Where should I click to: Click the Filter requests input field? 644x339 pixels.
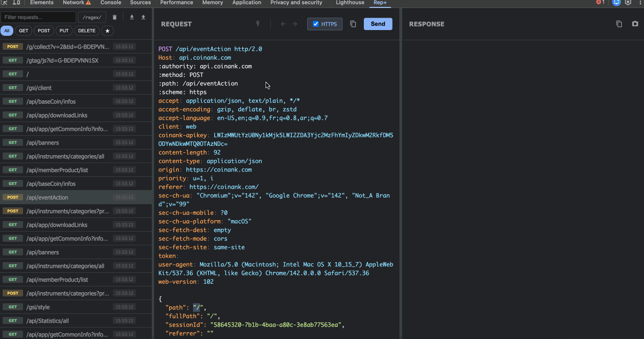38,17
